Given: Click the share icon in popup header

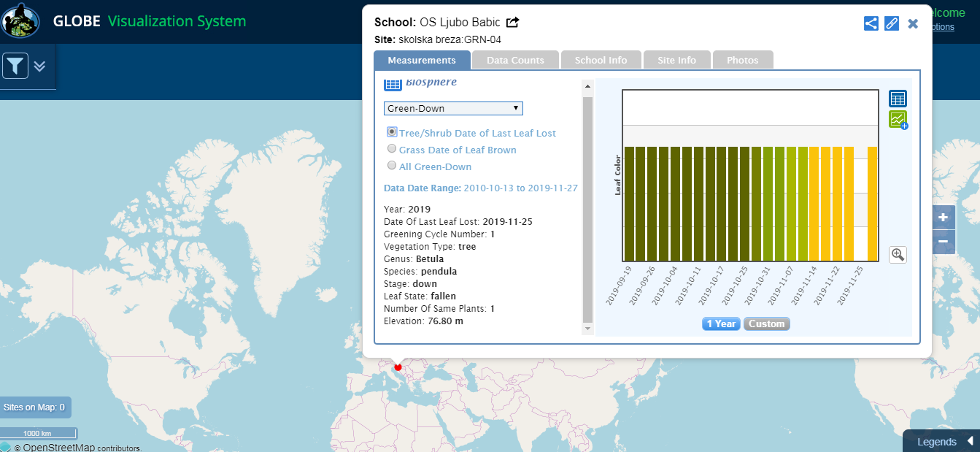Looking at the screenshot, I should coord(871,23).
